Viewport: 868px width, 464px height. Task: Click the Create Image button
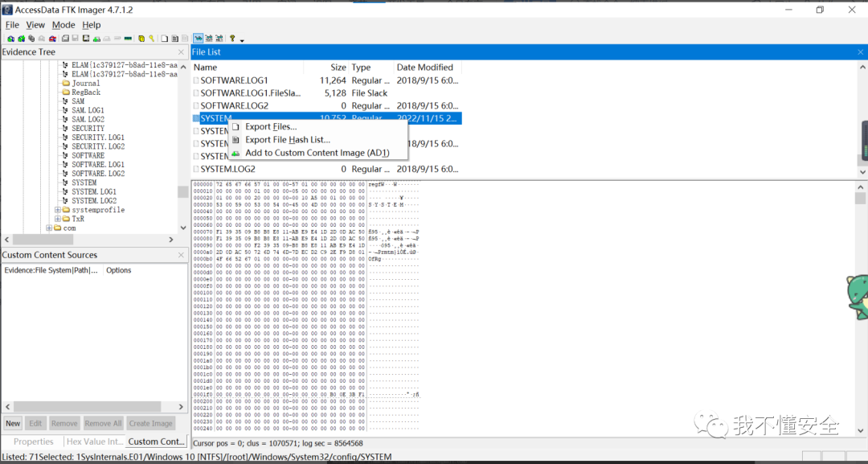(150, 424)
